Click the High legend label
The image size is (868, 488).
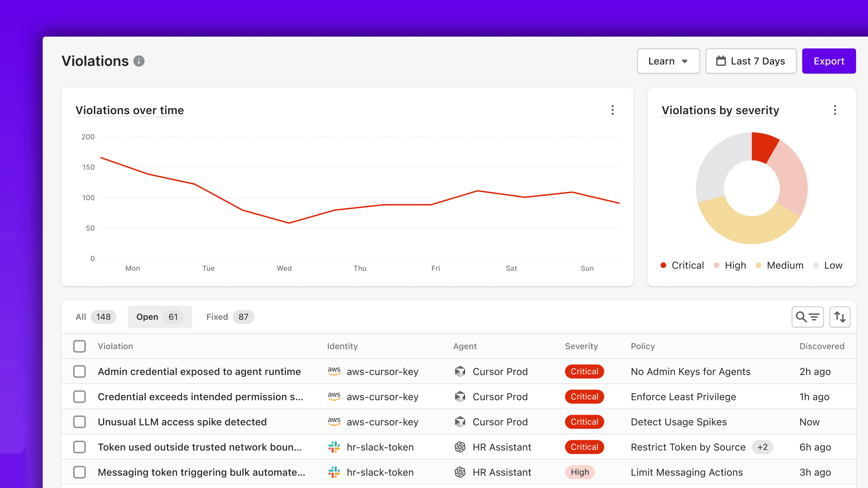pos(735,265)
